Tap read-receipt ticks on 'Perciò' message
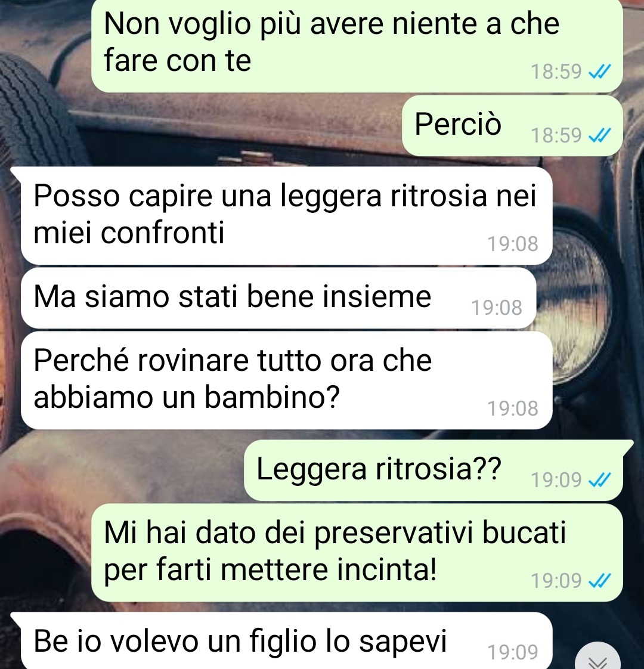644x669 pixels. click(600, 135)
